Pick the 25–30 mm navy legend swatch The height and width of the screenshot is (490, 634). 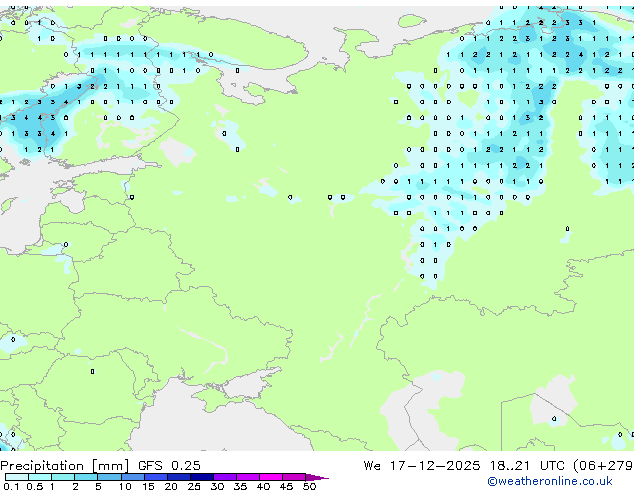[201, 477]
